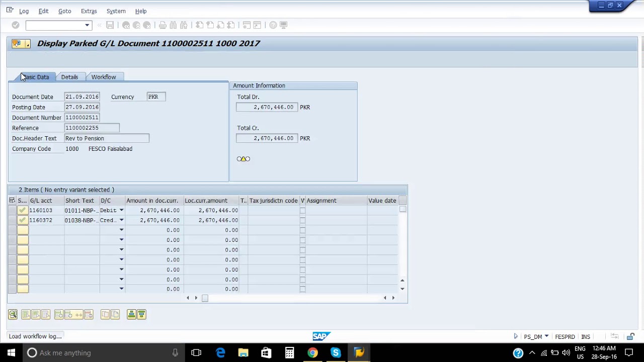Click the Document Date field 21.09.2016
This screenshot has width=644, height=362.
pos(82,97)
